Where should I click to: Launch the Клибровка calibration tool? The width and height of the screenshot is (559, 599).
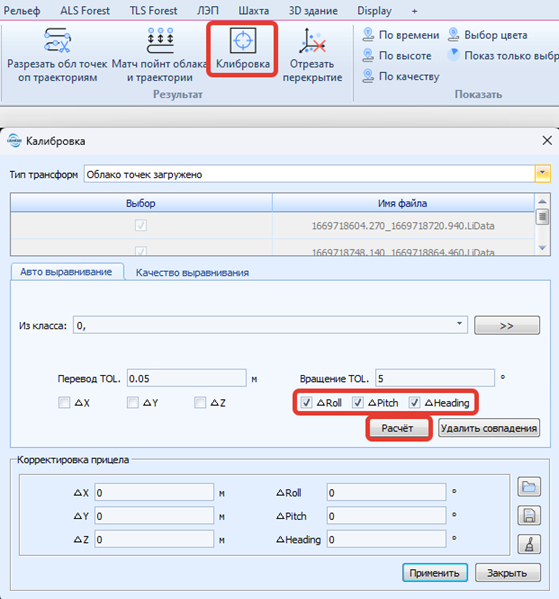point(243,49)
